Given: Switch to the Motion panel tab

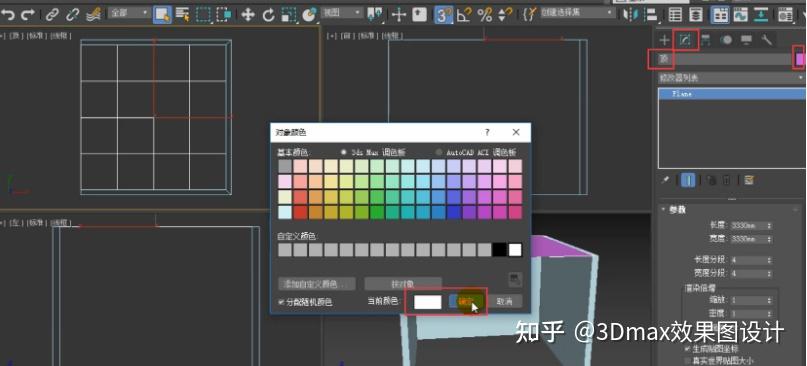Looking at the screenshot, I should pyautogui.click(x=726, y=40).
